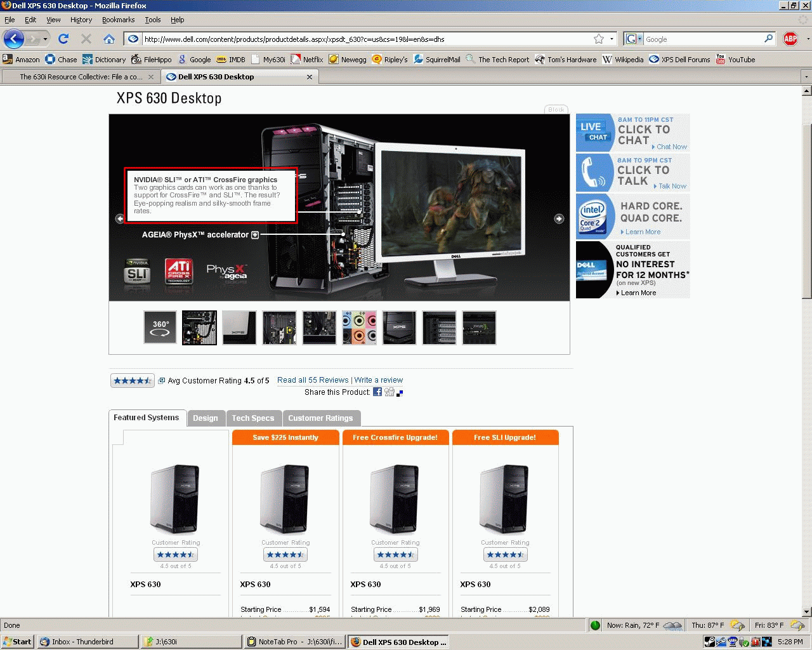
Task: Go back with the Back arrow button
Action: (x=13, y=39)
